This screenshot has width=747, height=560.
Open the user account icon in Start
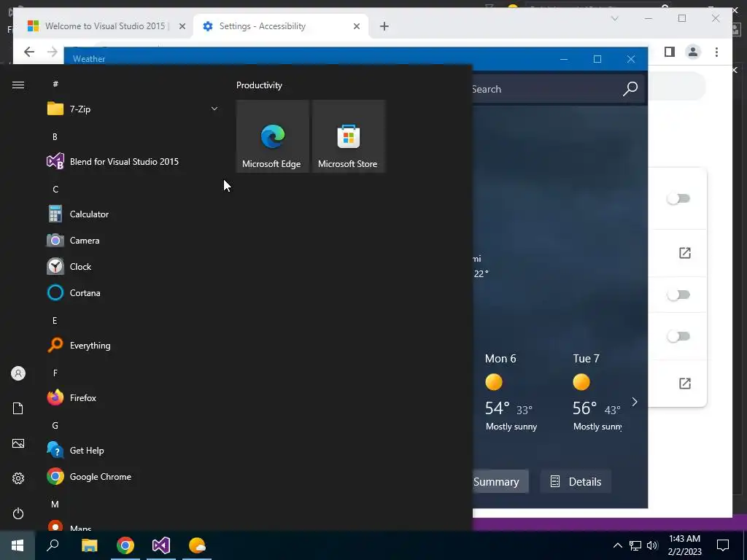pos(18,373)
